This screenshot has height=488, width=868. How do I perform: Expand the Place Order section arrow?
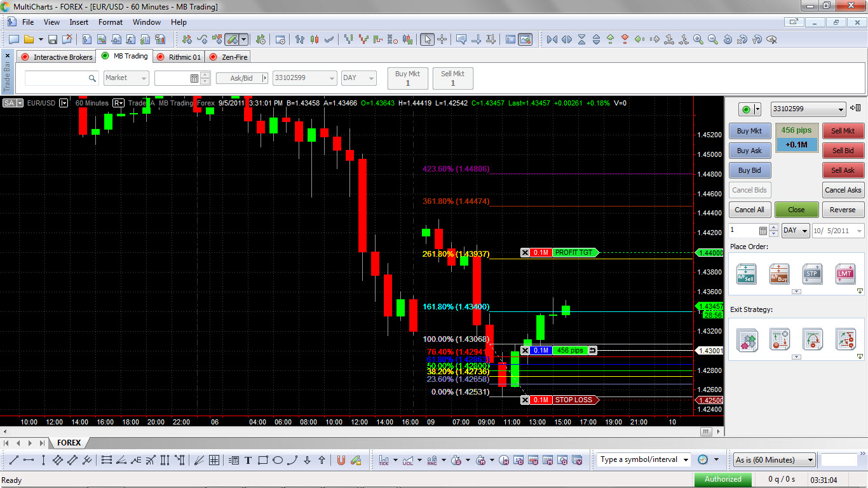tap(797, 292)
